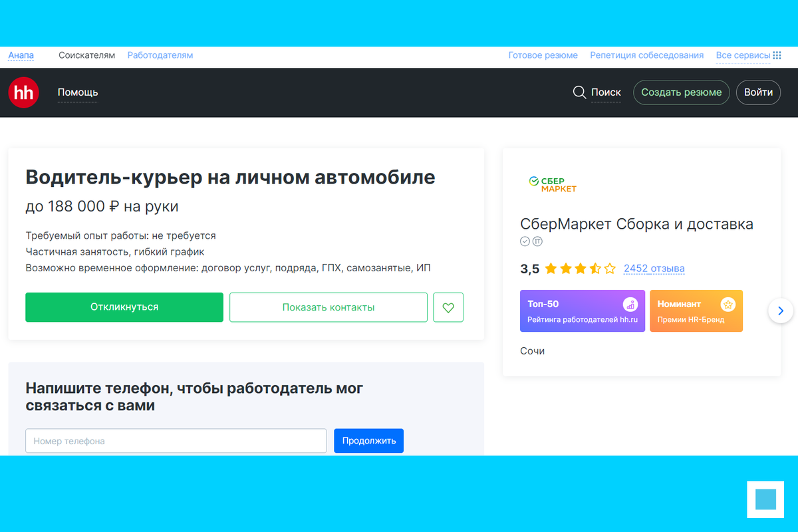
Task: Show next employer card with arrow
Action: (x=781, y=311)
